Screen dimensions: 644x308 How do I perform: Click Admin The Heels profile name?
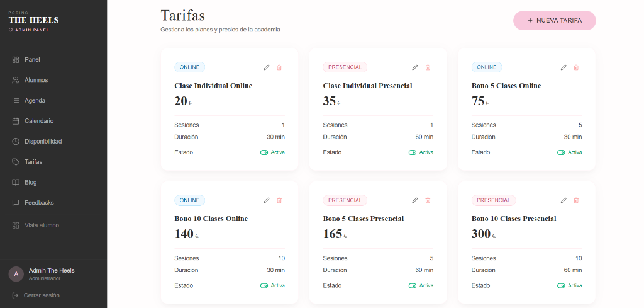point(52,271)
